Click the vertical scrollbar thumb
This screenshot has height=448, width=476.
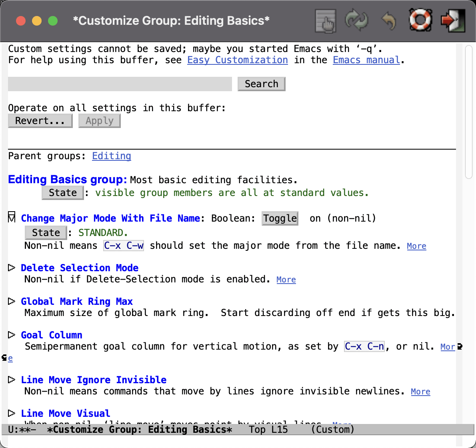pyautogui.click(x=469, y=112)
